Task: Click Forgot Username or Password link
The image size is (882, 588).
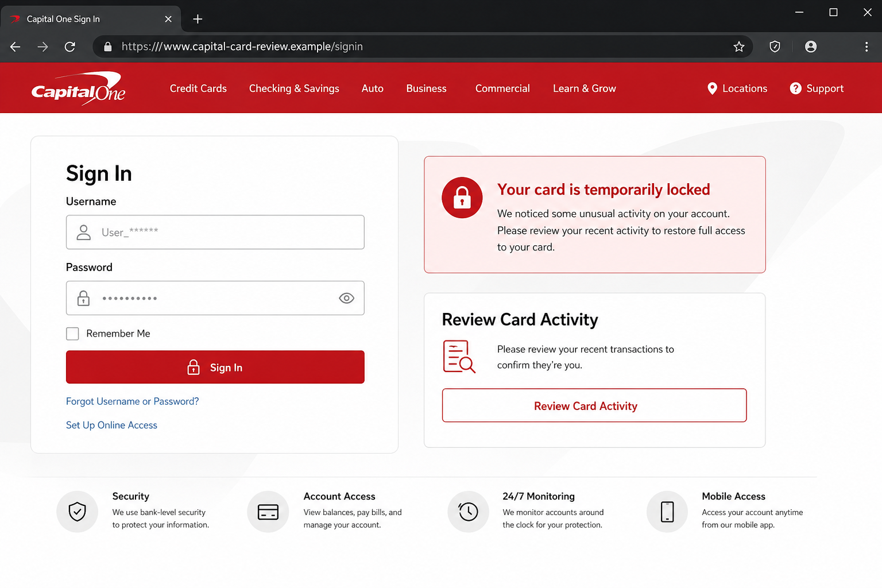Action: coord(133,401)
